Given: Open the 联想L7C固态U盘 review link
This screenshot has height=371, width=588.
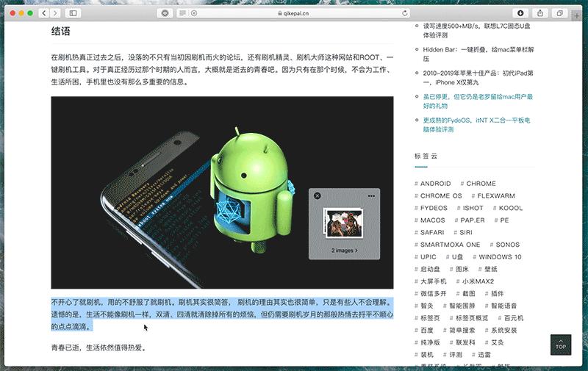Looking at the screenshot, I should 476,30.
